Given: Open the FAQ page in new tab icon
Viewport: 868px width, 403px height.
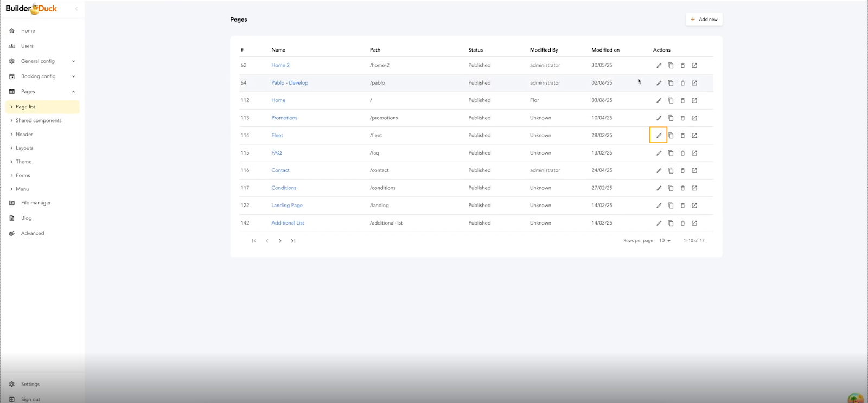Looking at the screenshot, I should pyautogui.click(x=694, y=153).
